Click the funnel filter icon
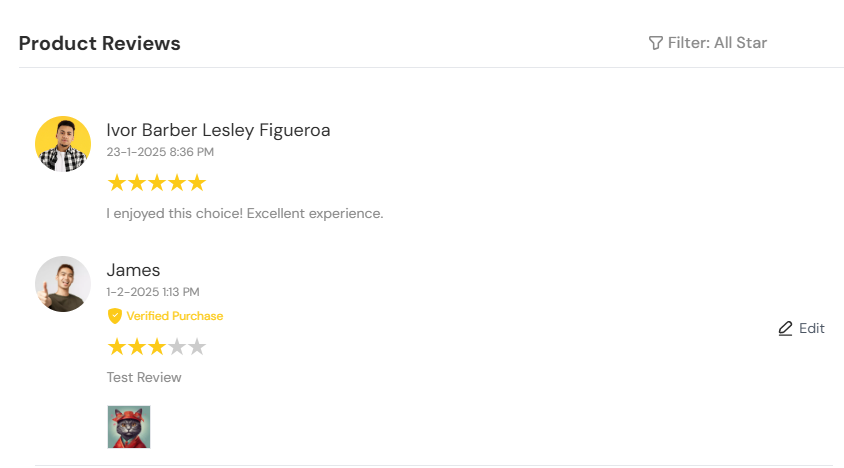The height and width of the screenshot is (468, 844). 656,43
